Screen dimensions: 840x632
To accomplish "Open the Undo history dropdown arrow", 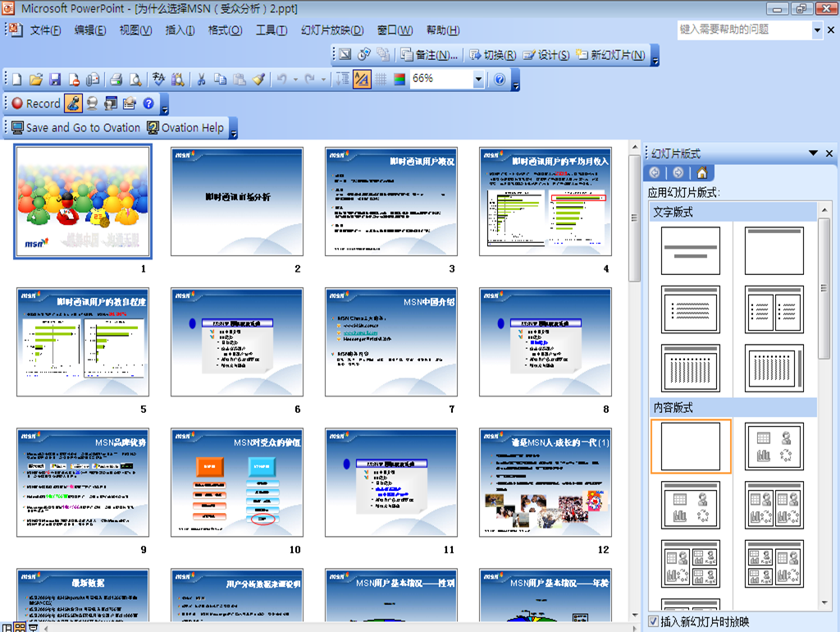I will pyautogui.click(x=295, y=80).
